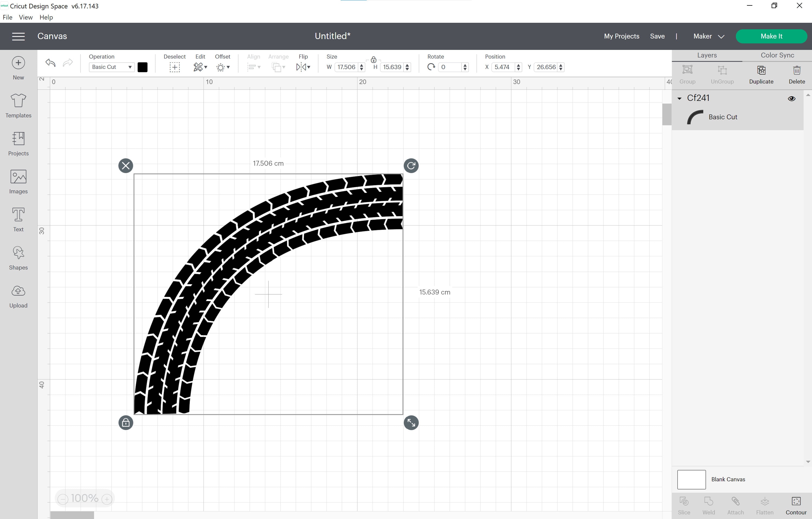The image size is (812, 519).
Task: Switch to the Color Sync tab
Action: (777, 55)
